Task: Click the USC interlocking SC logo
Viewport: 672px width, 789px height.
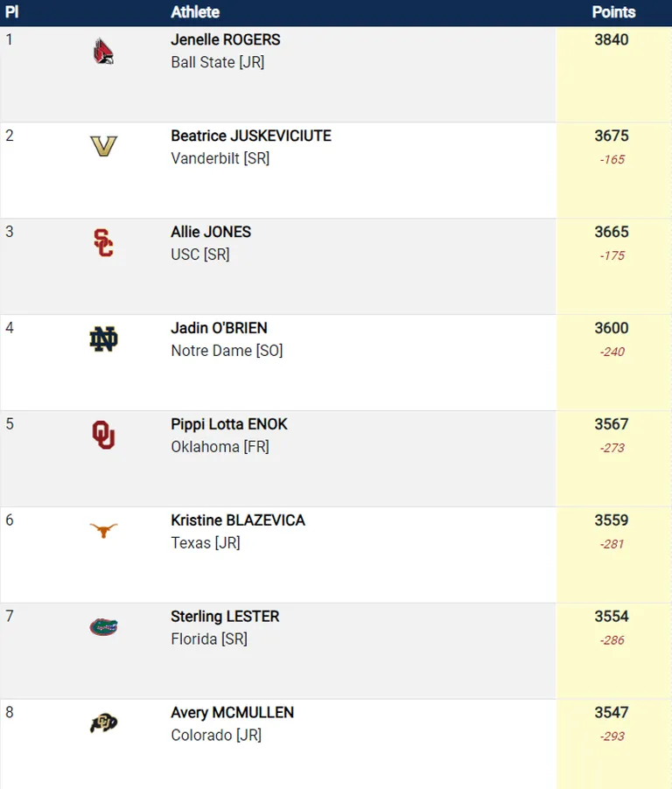Action: (104, 242)
